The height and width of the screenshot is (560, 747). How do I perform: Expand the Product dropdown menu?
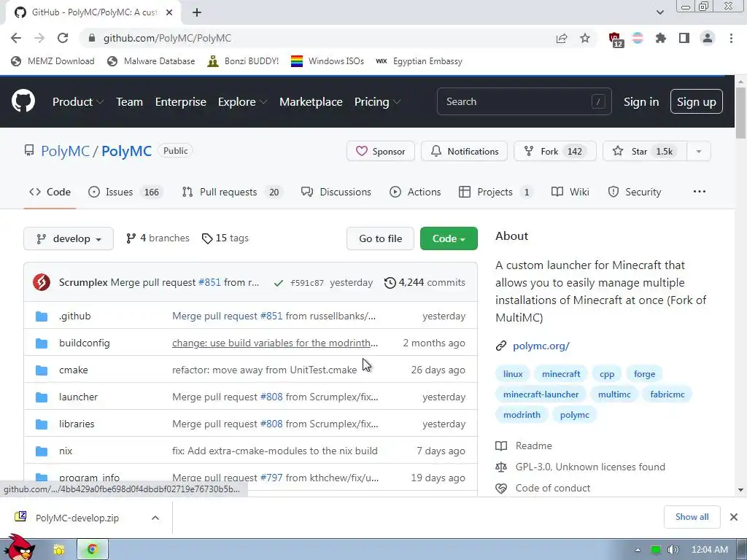pyautogui.click(x=78, y=101)
